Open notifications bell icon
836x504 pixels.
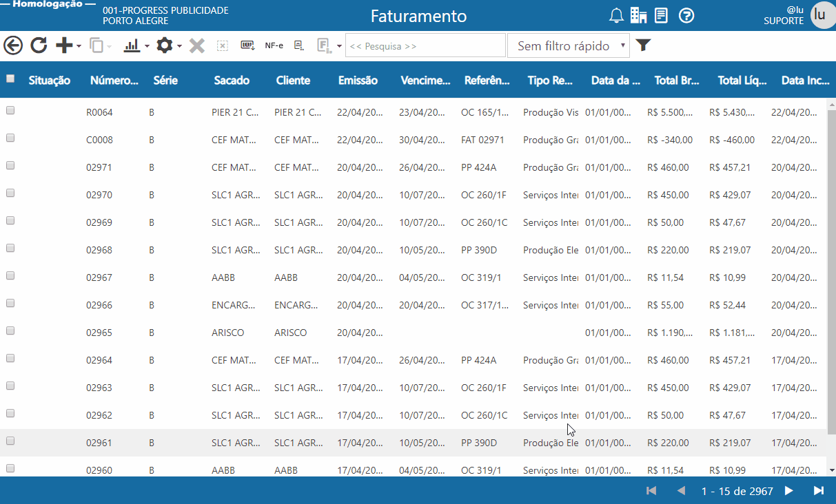pyautogui.click(x=616, y=16)
